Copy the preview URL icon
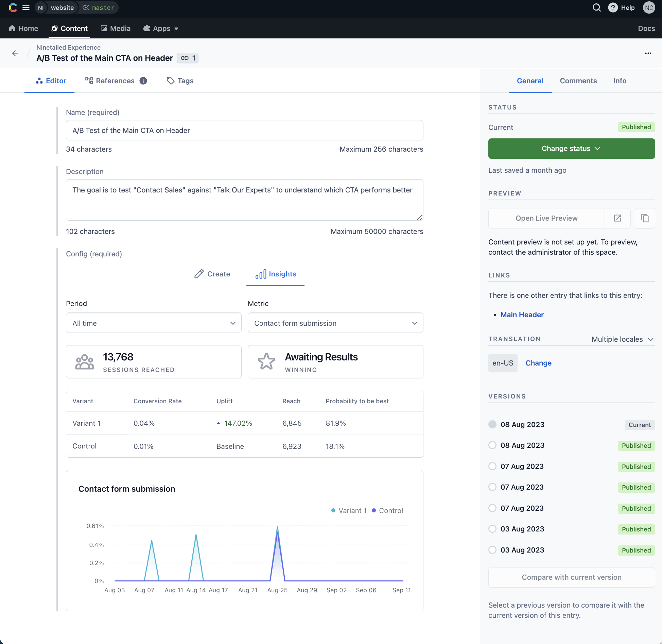Screen dimensions: 662x644 [x=645, y=218]
